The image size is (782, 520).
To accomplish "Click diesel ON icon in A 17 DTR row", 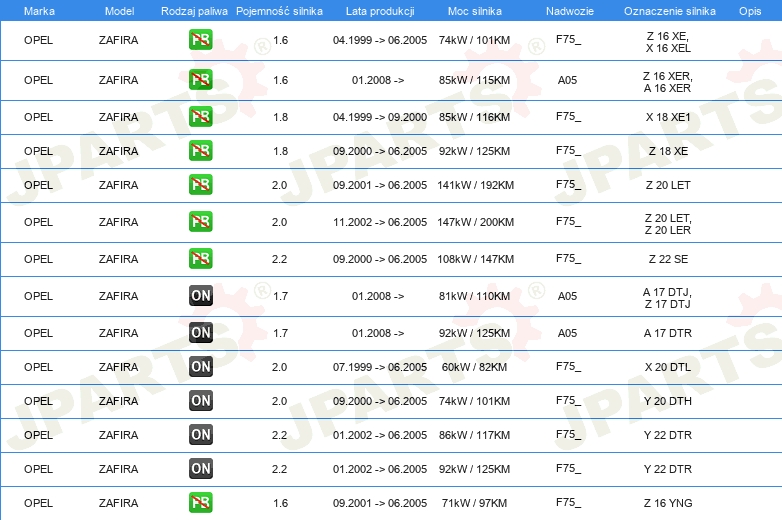I will 200,333.
